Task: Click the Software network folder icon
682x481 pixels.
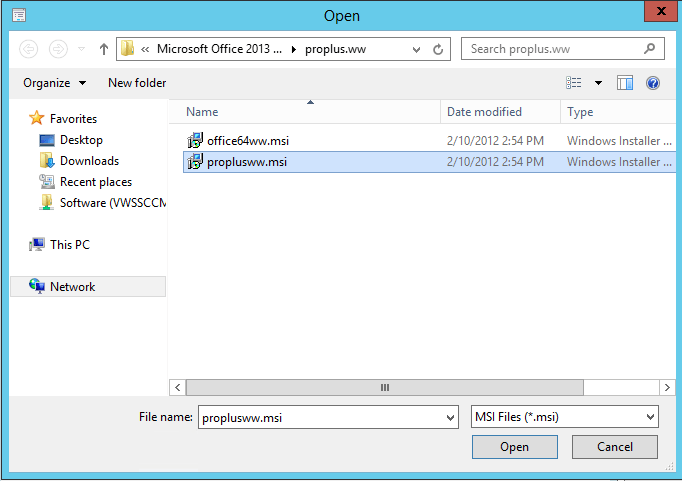Action: 47,202
